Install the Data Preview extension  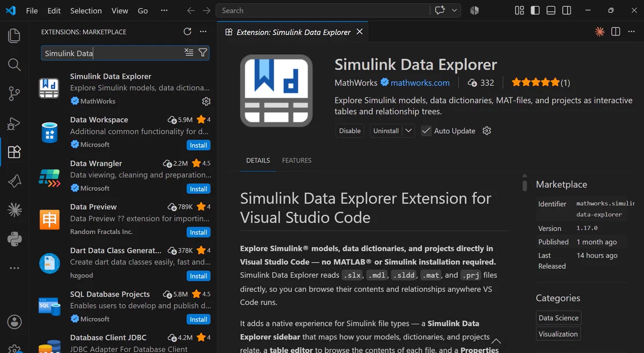coord(199,232)
